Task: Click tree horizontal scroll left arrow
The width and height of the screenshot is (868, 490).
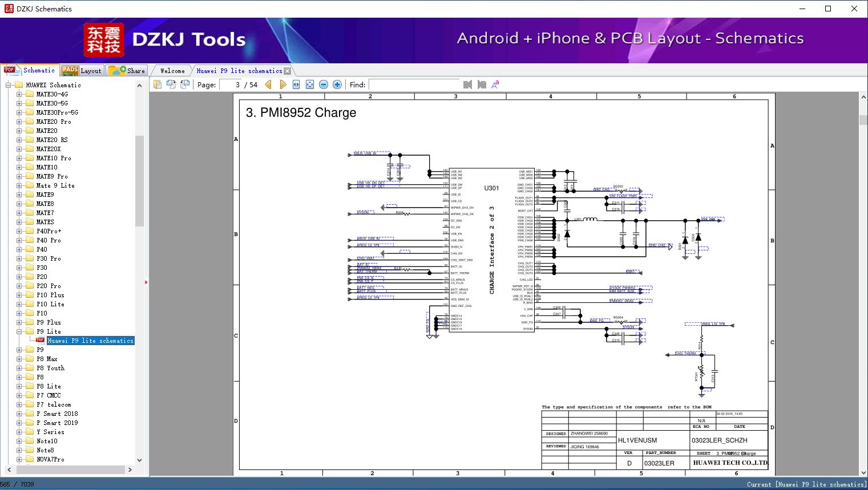Action: 9,470
